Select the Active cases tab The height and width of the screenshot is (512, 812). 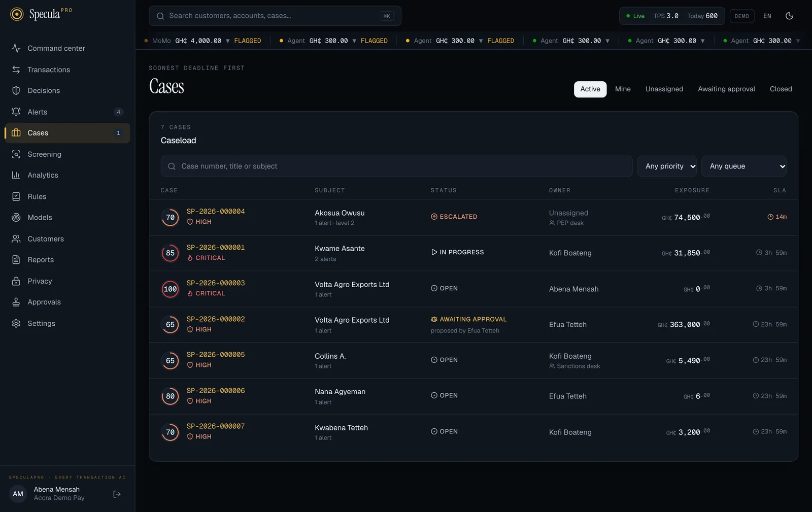point(590,89)
